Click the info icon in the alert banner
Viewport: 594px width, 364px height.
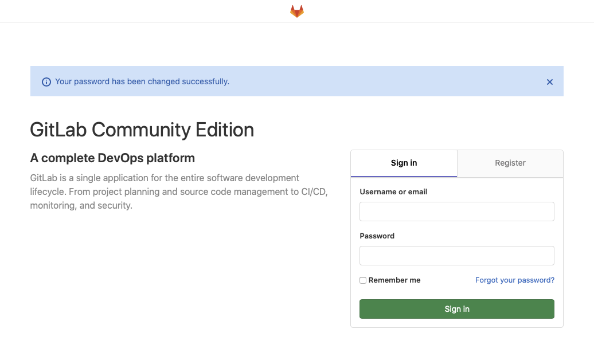pos(46,82)
